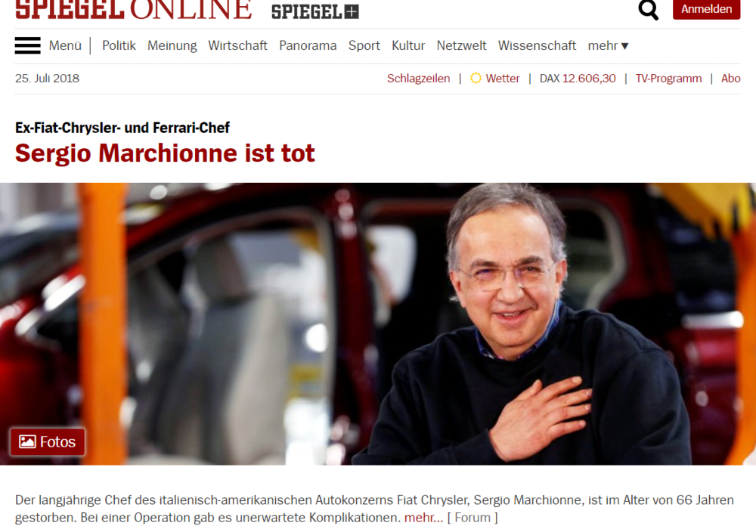Open headline Sergio Marchionne ist tot

[x=165, y=153]
